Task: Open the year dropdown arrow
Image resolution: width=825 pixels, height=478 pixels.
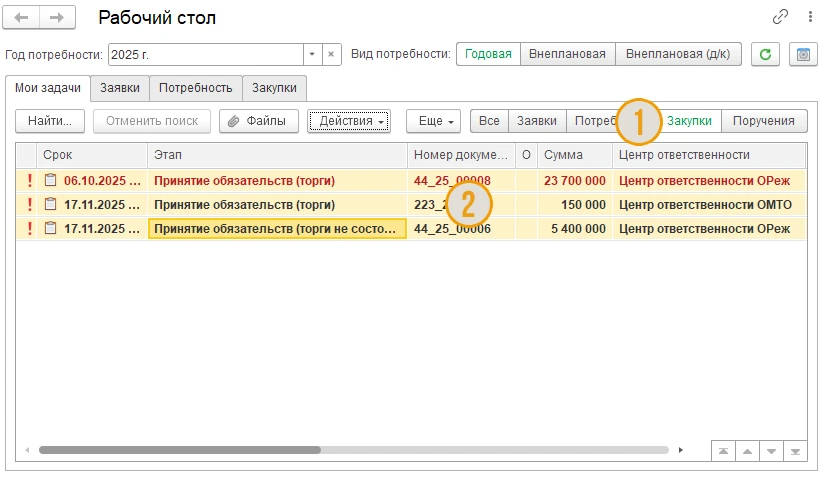Action: 312,54
